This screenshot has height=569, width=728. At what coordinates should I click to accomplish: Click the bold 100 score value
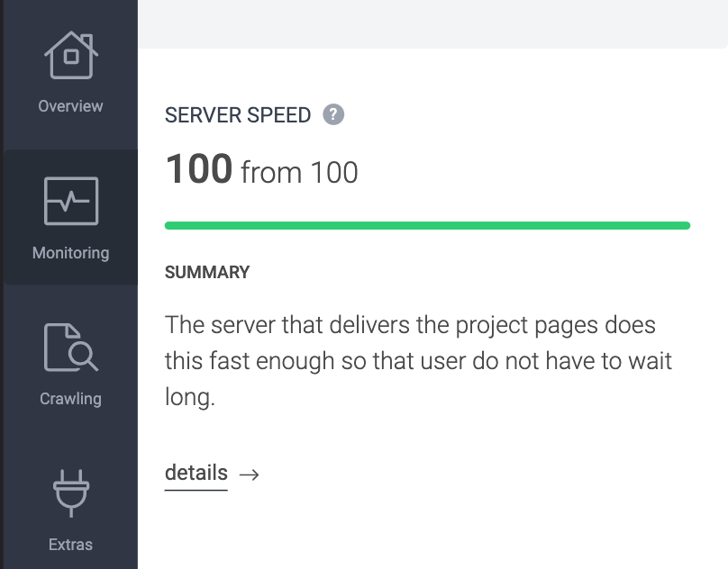[x=199, y=169]
